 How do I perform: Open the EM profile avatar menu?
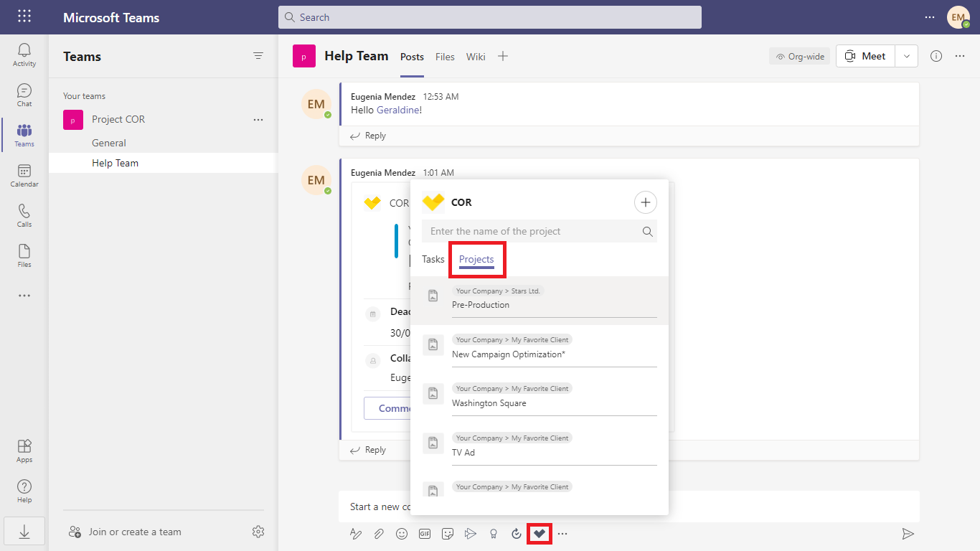(x=958, y=17)
